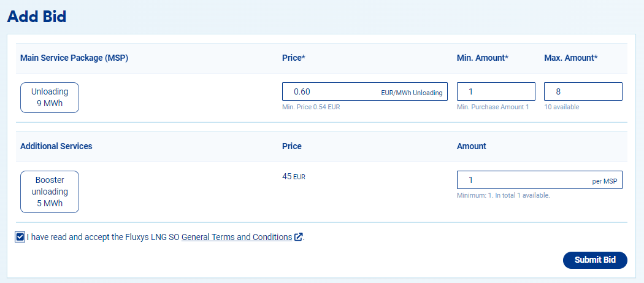Click the Add Bid heading
644x283 pixels.
(x=37, y=17)
